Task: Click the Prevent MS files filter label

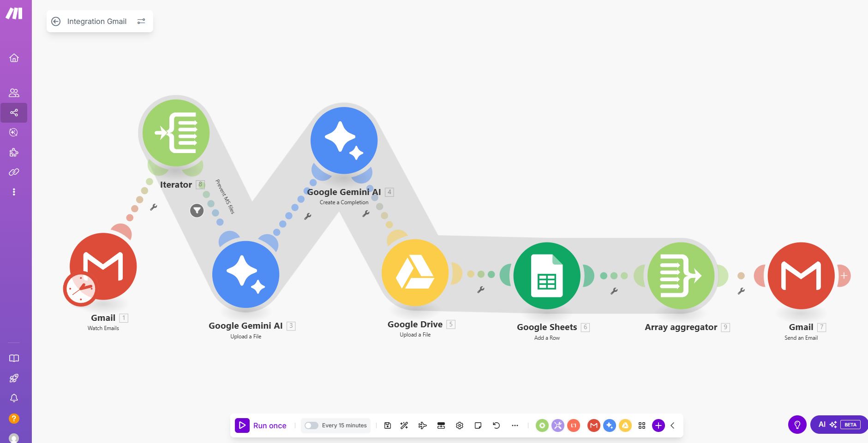Action: pos(225,196)
